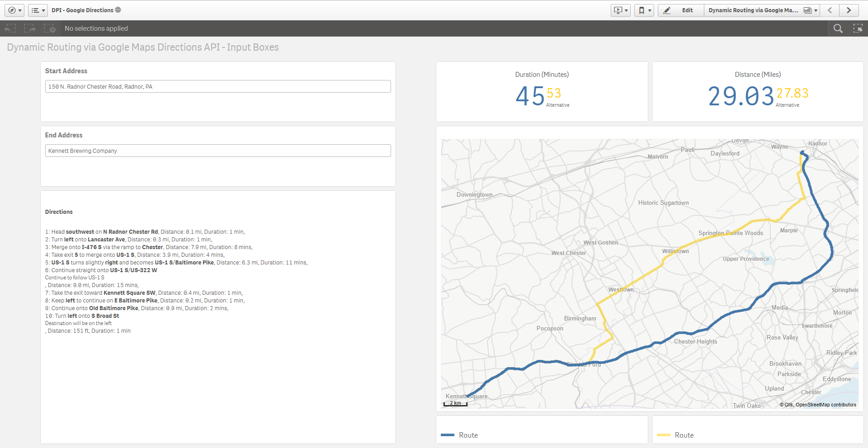The image size is (868, 448).
Task: Step forward in selections
Action: 30,28
